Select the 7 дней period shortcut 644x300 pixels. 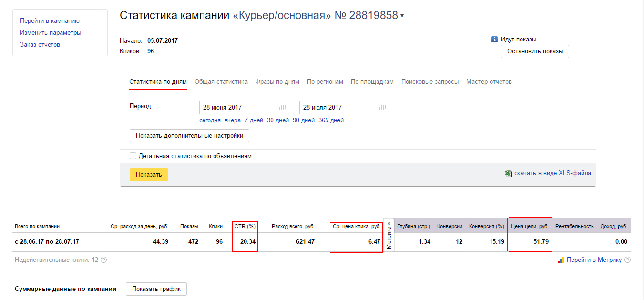[x=254, y=120]
